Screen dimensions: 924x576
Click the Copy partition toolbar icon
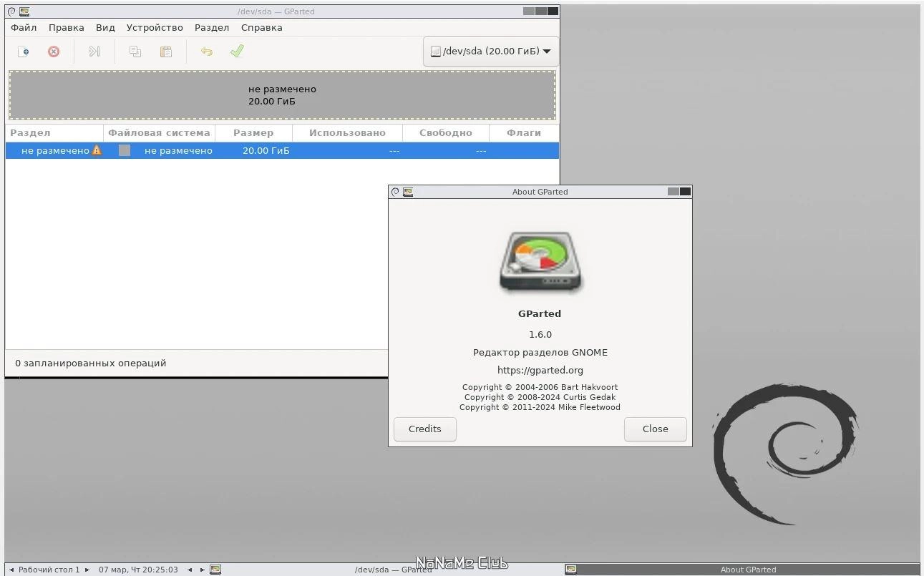(135, 52)
